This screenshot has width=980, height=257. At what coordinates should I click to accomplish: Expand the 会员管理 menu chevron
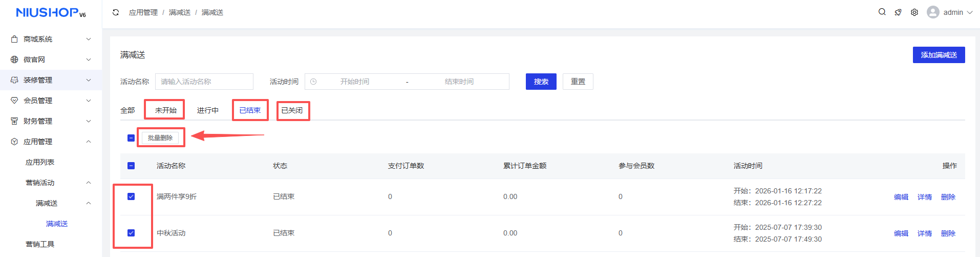89,101
